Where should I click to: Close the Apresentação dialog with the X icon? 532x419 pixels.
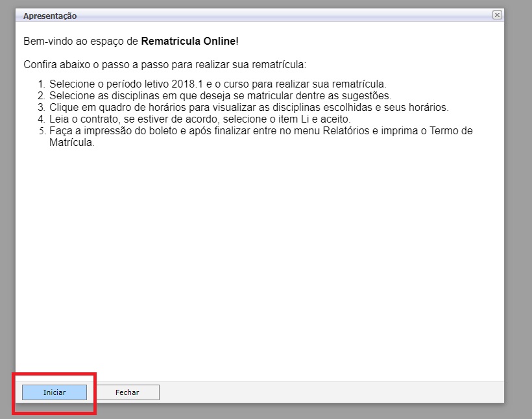tap(497, 15)
